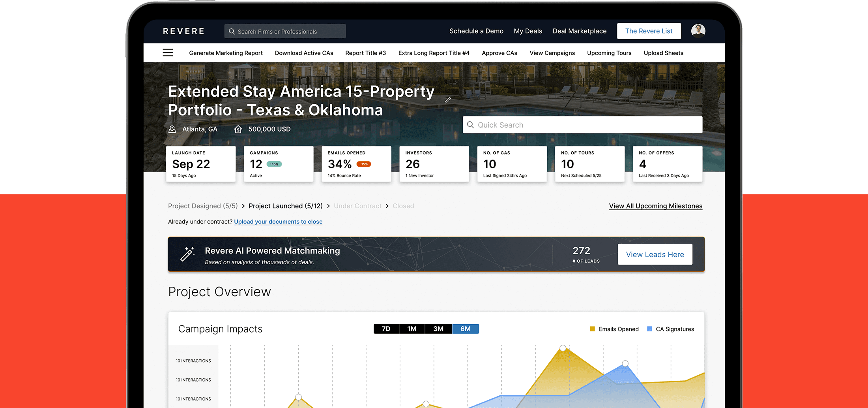Open View Campaigns
The height and width of the screenshot is (408, 868).
pyautogui.click(x=552, y=53)
